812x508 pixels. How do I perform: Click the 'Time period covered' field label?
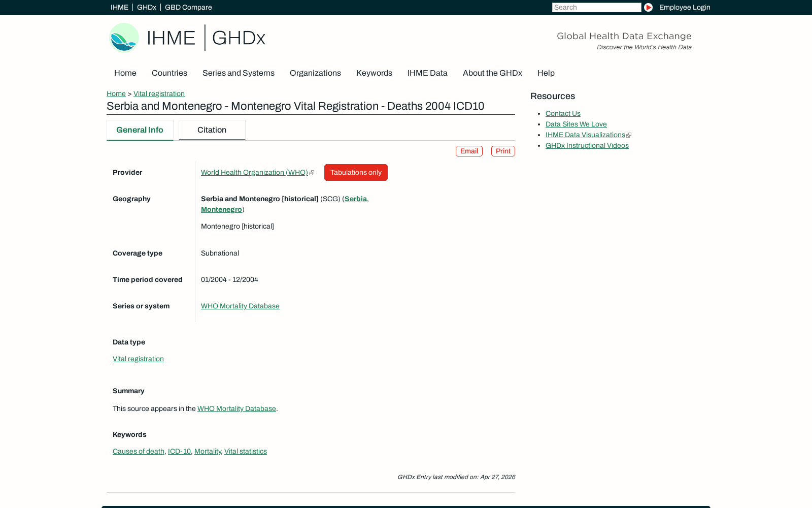(x=148, y=280)
